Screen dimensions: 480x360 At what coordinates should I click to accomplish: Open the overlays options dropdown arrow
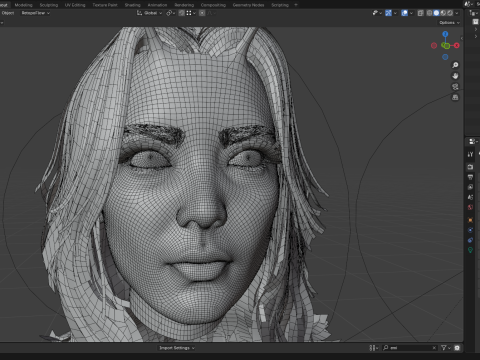tap(411, 13)
